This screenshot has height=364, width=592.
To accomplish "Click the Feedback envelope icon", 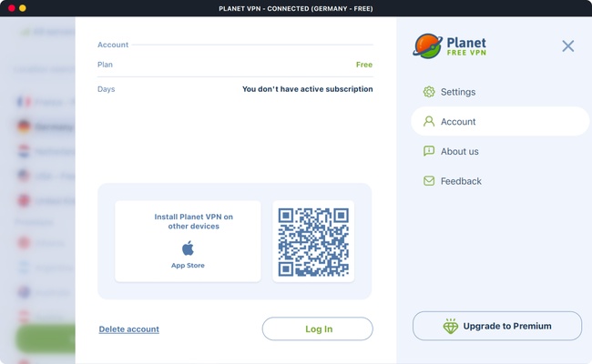I will (429, 181).
